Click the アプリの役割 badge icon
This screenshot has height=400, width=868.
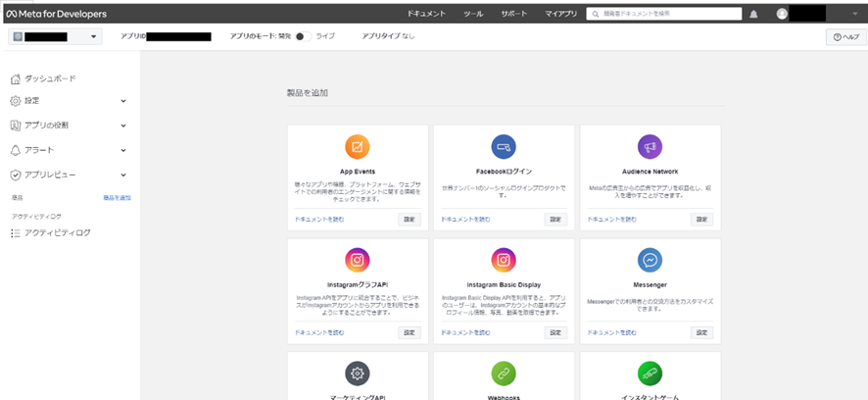coord(16,125)
